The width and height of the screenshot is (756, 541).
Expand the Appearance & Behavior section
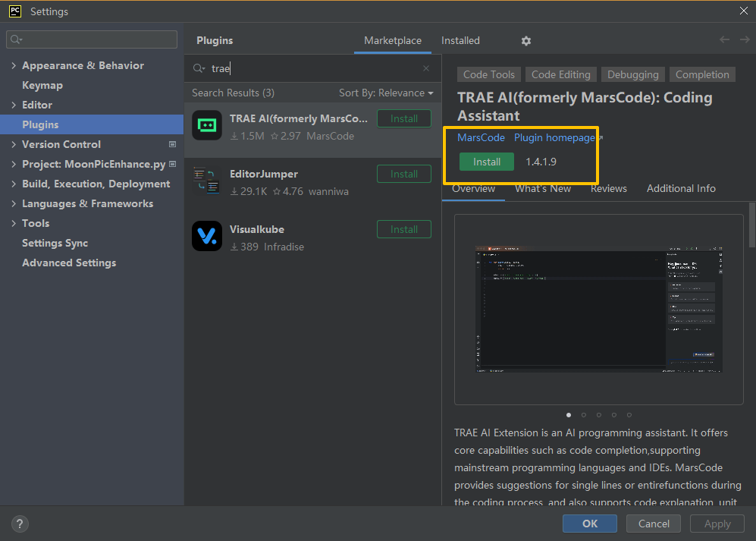click(x=14, y=66)
